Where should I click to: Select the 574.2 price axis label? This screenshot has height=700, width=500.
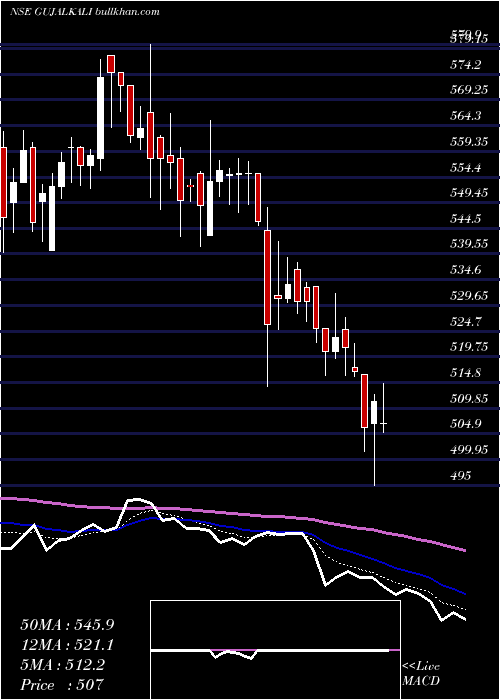tap(468, 65)
